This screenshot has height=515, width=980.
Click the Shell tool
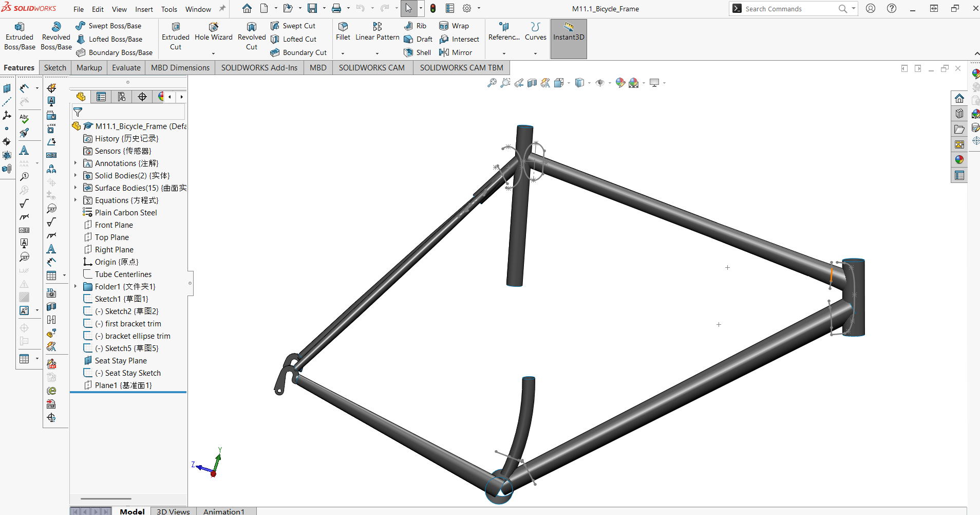pyautogui.click(x=417, y=52)
